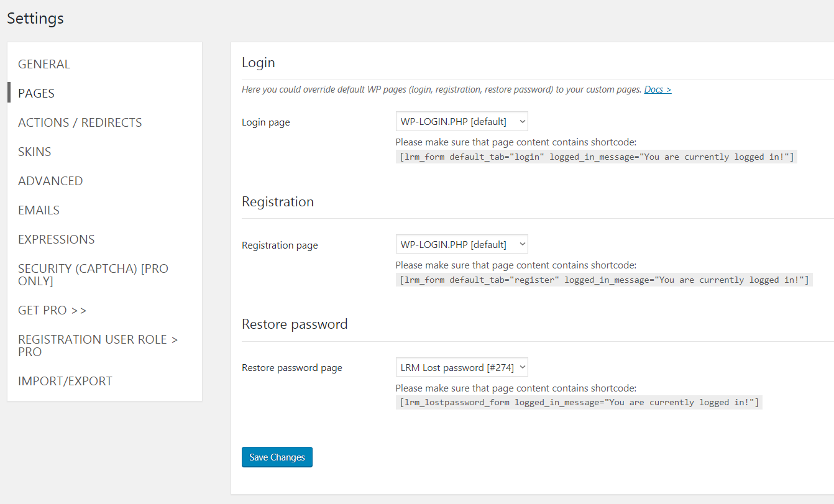Click the lrm_lostpassword_form shortcode text

point(579,402)
